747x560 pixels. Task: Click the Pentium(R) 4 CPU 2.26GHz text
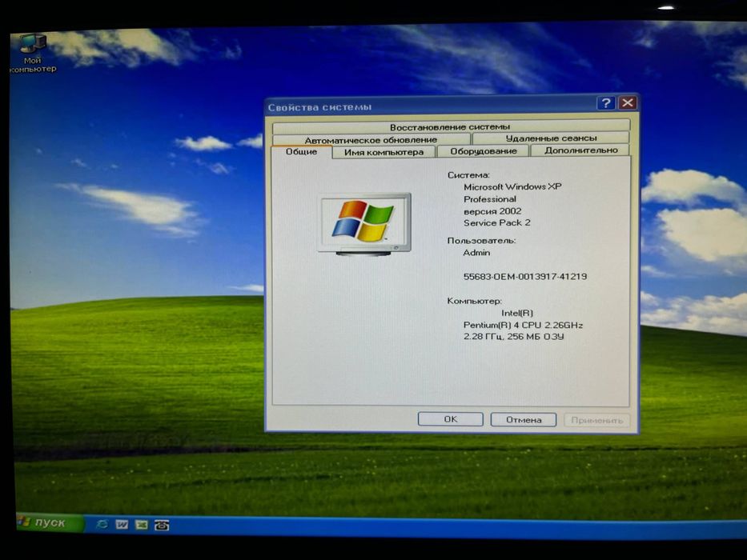(x=523, y=325)
